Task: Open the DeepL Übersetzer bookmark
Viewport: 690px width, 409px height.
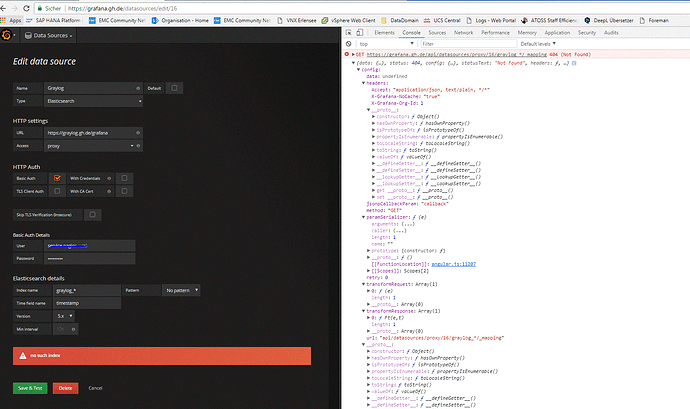Action: point(609,20)
